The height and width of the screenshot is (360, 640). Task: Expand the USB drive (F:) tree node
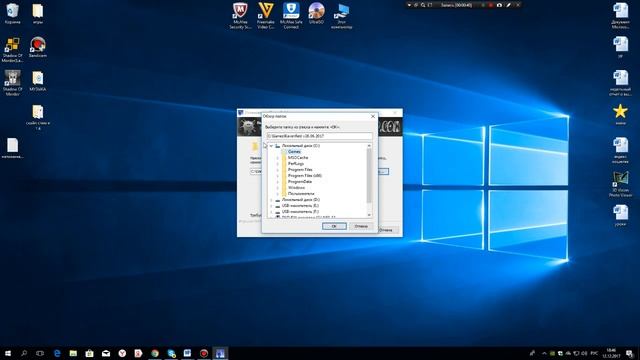[x=271, y=212]
